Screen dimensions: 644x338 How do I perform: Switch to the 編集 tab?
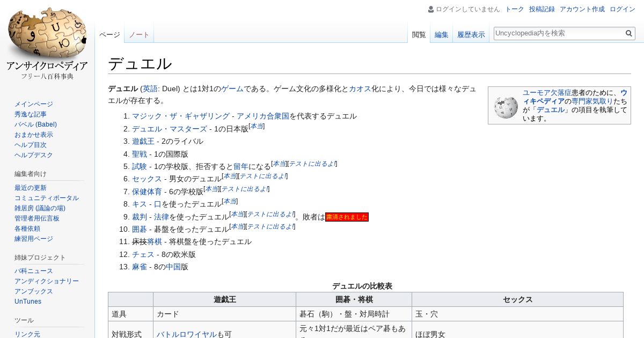pyautogui.click(x=442, y=34)
